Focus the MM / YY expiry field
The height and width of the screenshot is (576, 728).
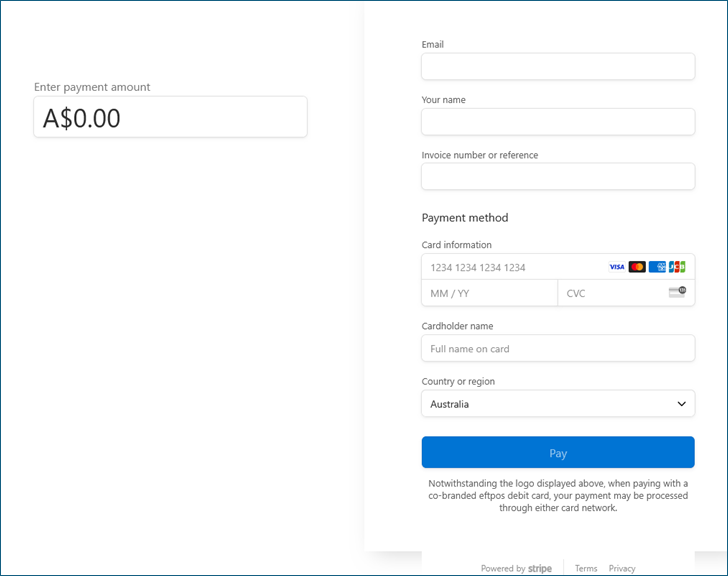click(489, 293)
